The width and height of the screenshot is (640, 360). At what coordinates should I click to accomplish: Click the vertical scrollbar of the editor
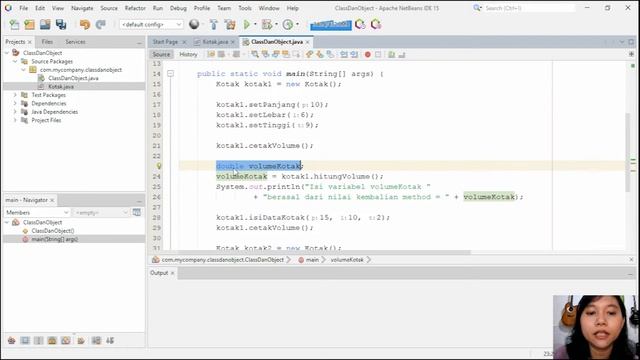point(627,153)
